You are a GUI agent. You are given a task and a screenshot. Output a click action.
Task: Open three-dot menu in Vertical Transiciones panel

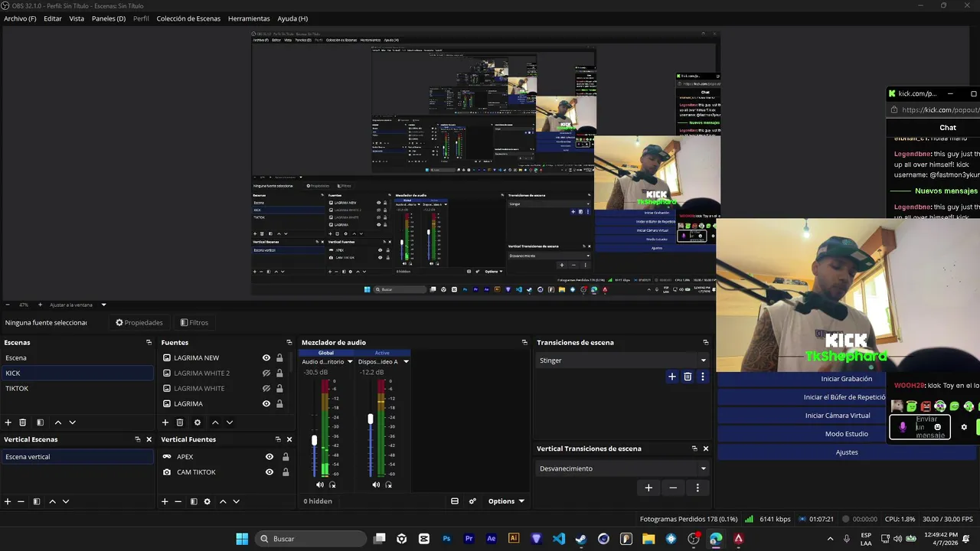[697, 487]
